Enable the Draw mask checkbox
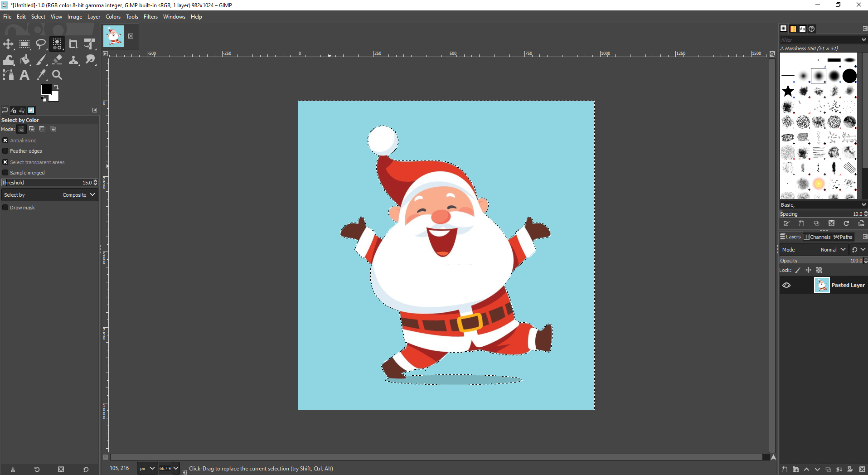The image size is (868, 475). click(5, 208)
